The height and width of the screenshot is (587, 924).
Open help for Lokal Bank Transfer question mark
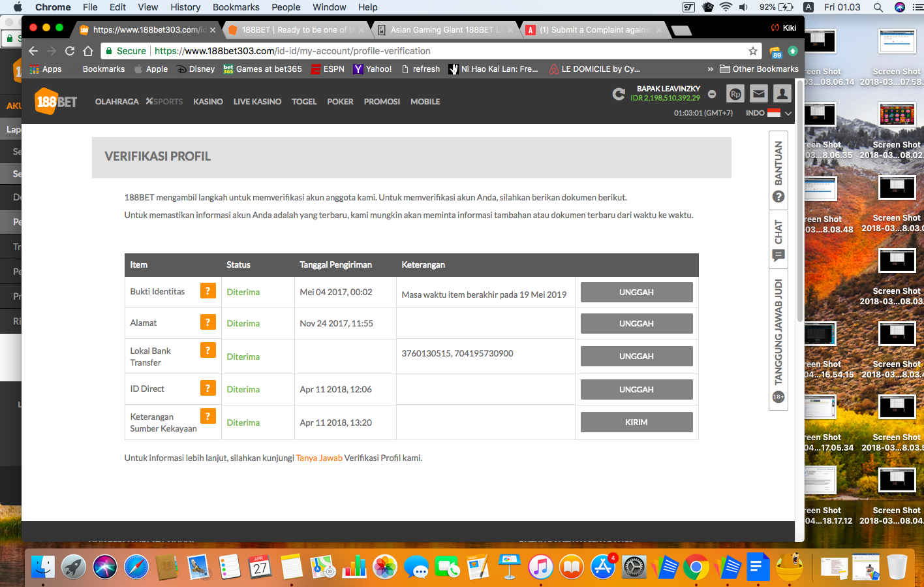click(x=208, y=351)
